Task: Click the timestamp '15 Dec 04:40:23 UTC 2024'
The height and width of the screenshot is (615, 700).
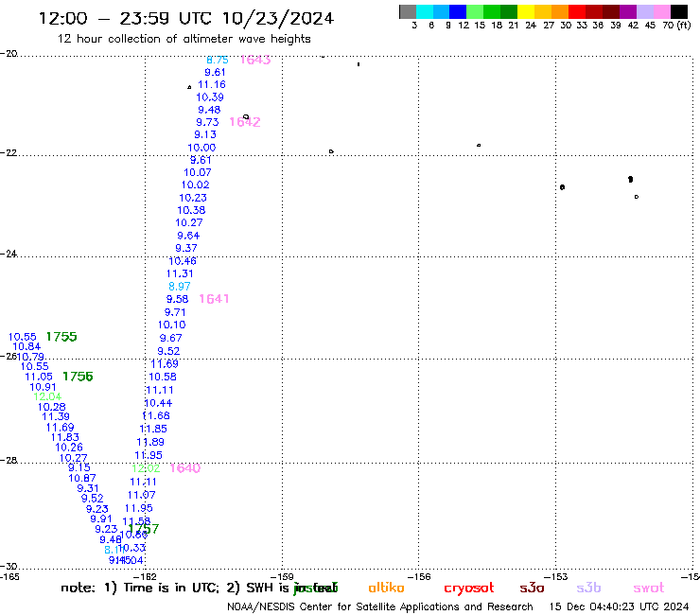Action: click(x=619, y=606)
